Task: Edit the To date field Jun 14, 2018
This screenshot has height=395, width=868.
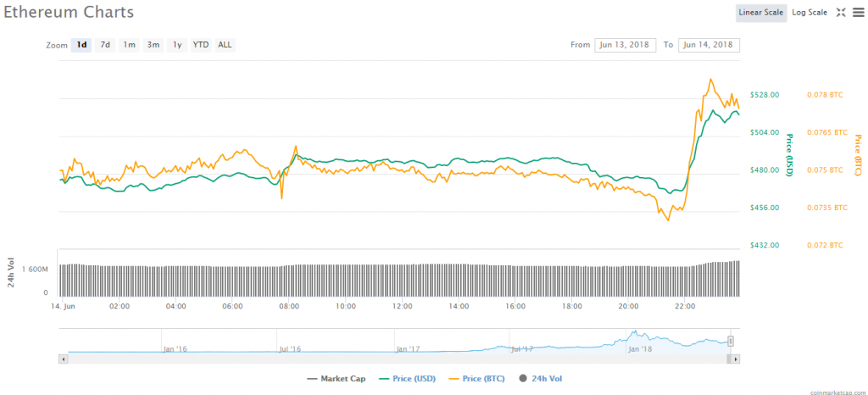Action: tap(709, 45)
